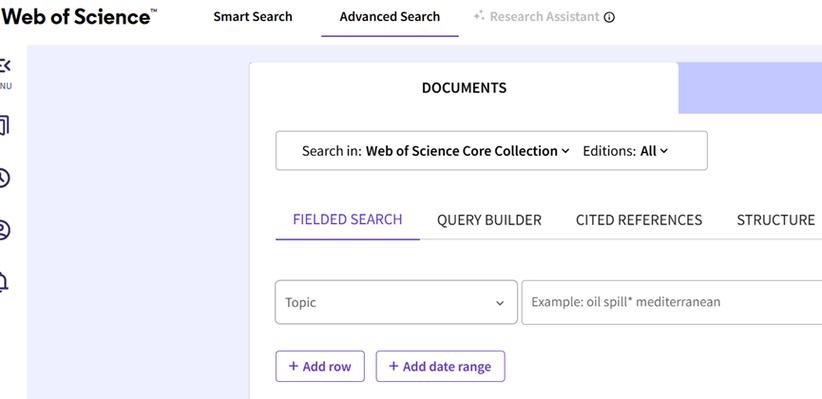Image resolution: width=822 pixels, height=399 pixels.
Task: Click the Add row button
Action: click(320, 366)
